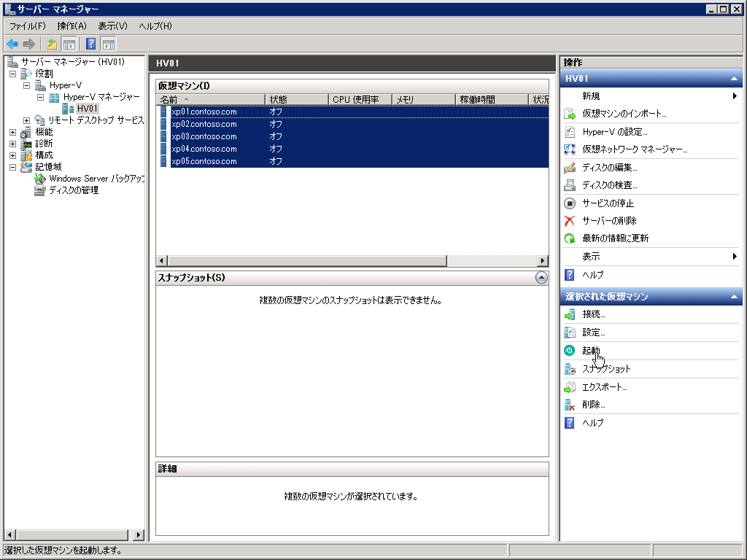Expand the 診断 tree node
The height and width of the screenshot is (560, 747).
click(x=13, y=144)
